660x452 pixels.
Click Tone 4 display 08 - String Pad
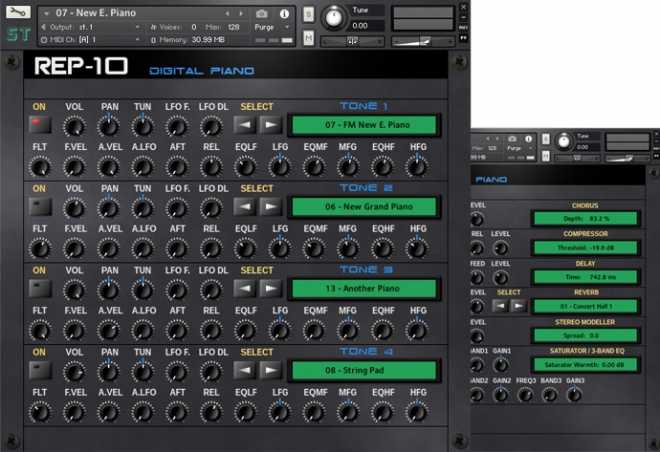pos(365,370)
